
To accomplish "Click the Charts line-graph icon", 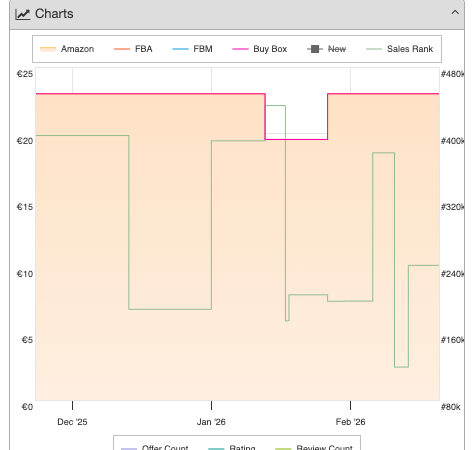I will (x=23, y=14).
